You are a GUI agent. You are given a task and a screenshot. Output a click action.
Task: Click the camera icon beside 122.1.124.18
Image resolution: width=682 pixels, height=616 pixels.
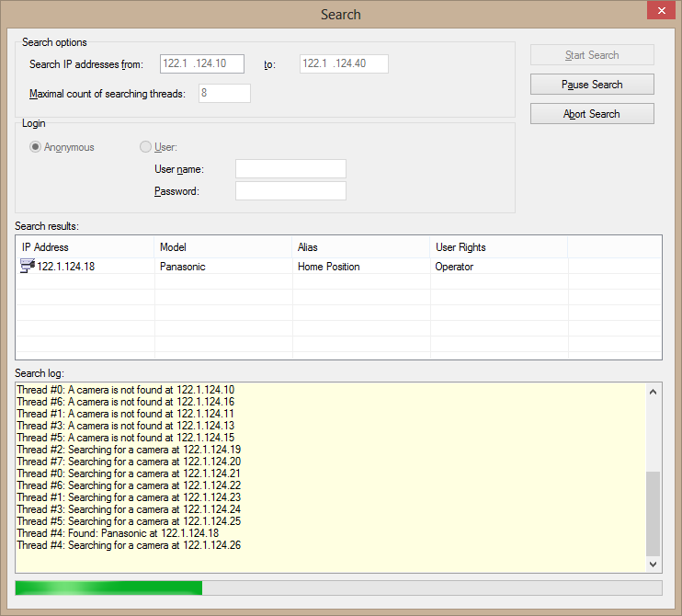[x=27, y=267]
